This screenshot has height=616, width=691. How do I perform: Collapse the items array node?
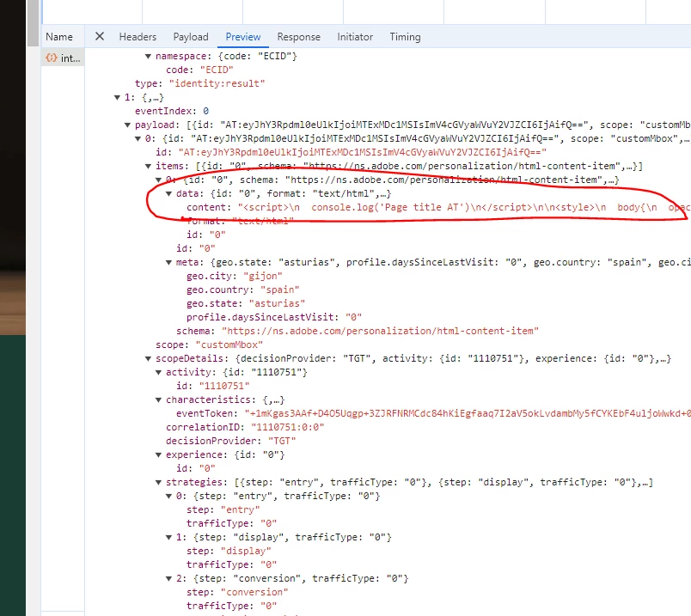[x=148, y=166]
